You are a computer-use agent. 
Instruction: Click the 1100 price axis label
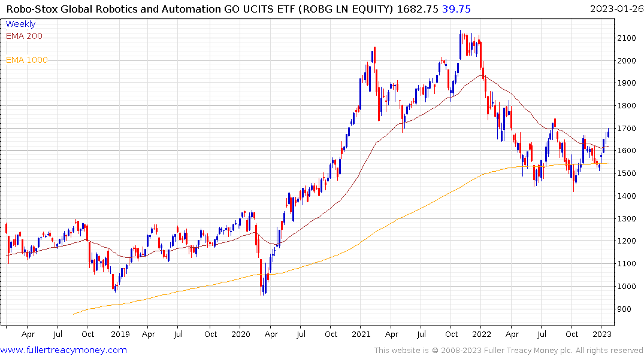point(627,264)
